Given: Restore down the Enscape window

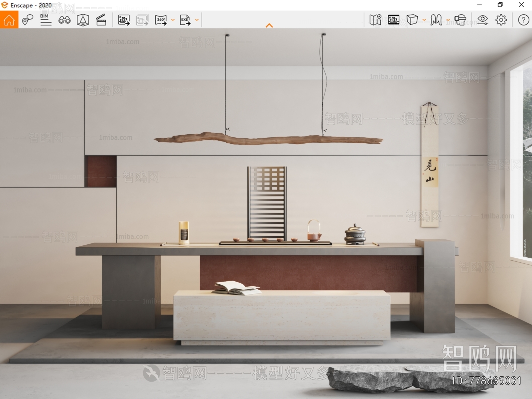Looking at the screenshot, I should (x=500, y=5).
